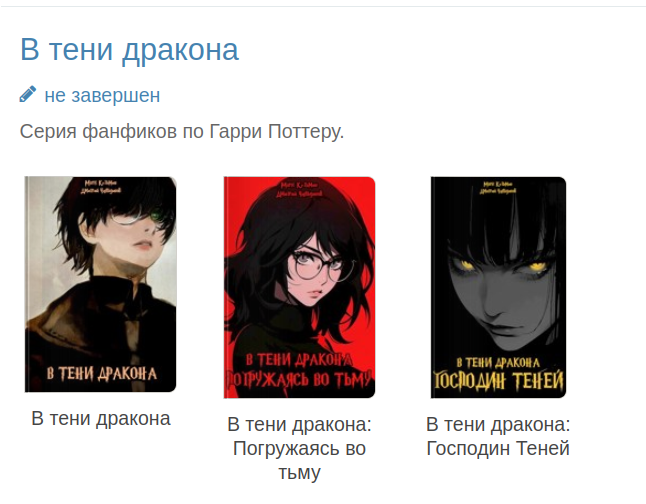Click the description Серия фанфиков по Гарри Поттеру
Viewport: 646px width, 504px height.
(182, 132)
